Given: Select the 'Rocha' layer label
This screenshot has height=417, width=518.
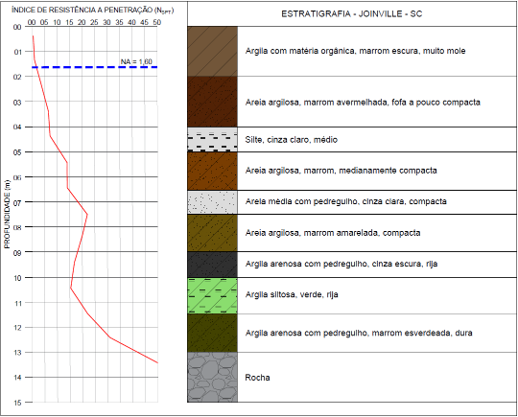Looking at the screenshot, I should (257, 378).
